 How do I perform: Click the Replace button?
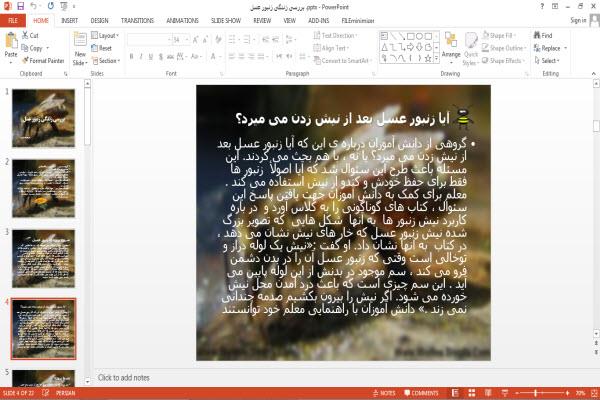click(550, 48)
